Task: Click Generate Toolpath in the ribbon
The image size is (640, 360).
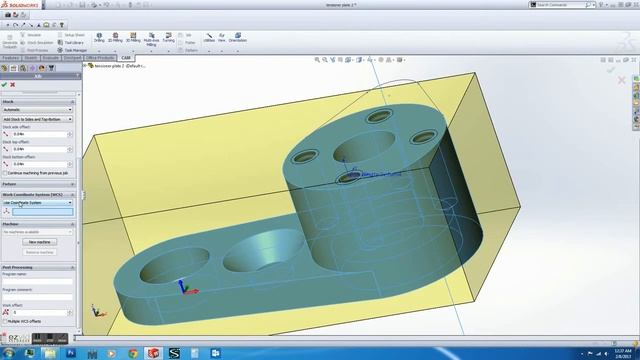Action: [10, 42]
